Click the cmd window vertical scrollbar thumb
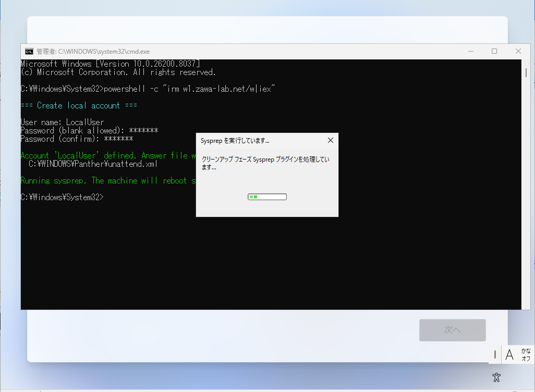Image resolution: width=535 pixels, height=392 pixels. 526,72
